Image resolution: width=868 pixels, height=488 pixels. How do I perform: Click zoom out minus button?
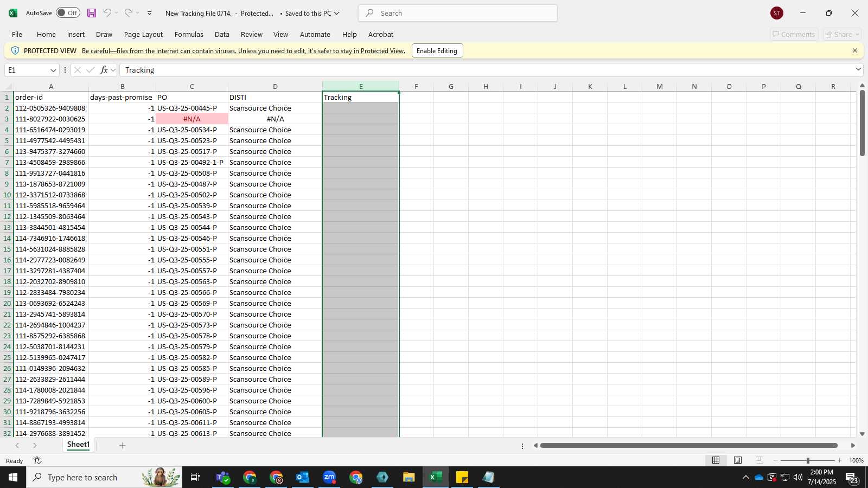point(776,460)
